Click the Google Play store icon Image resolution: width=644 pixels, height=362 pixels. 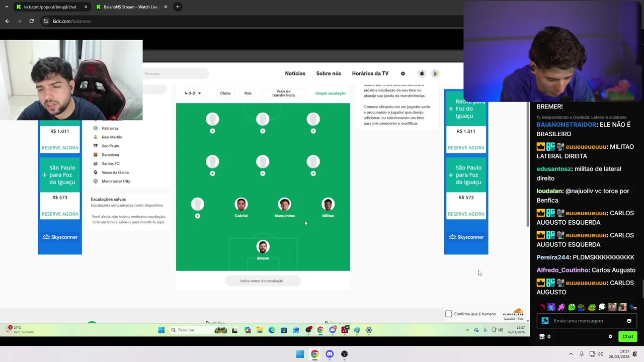coord(435,73)
